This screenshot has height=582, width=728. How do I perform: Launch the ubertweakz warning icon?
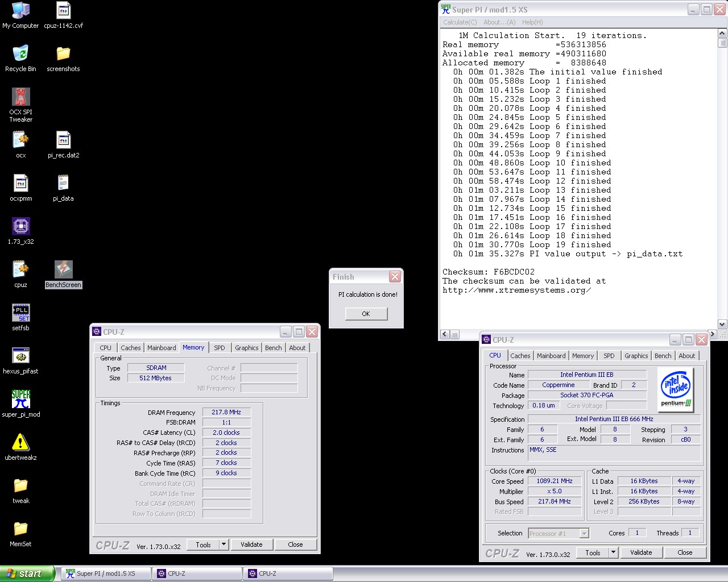(x=20, y=447)
